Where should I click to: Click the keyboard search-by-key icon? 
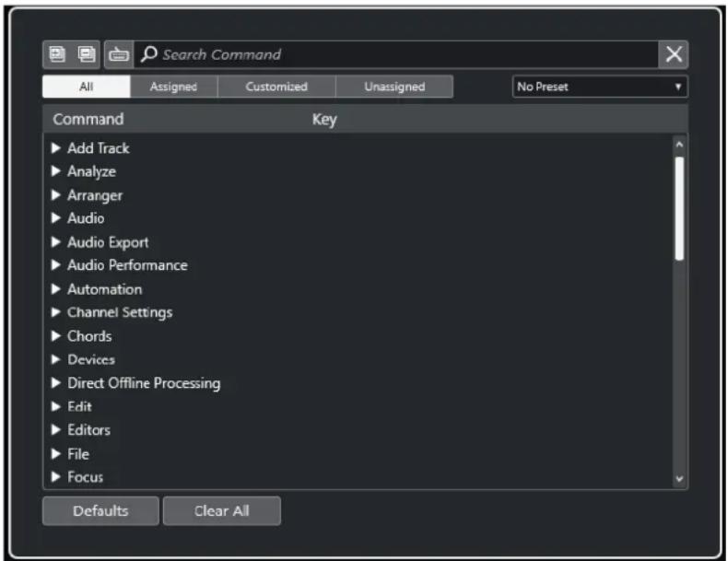[x=119, y=54]
